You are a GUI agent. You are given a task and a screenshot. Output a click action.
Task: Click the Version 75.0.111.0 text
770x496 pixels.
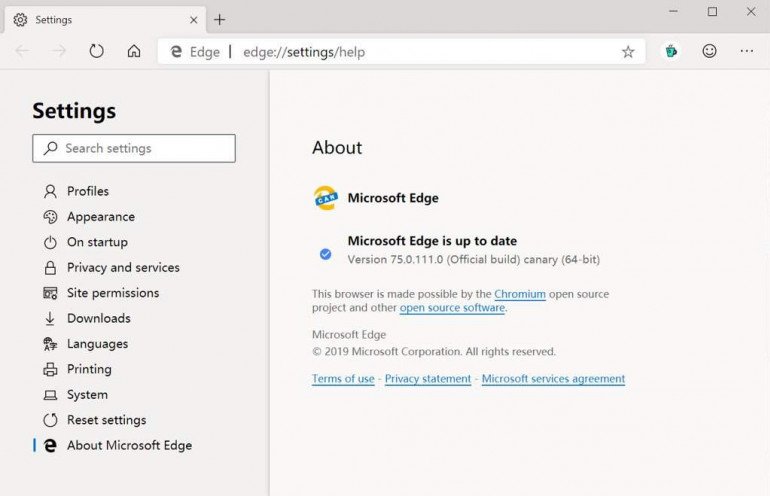click(473, 260)
